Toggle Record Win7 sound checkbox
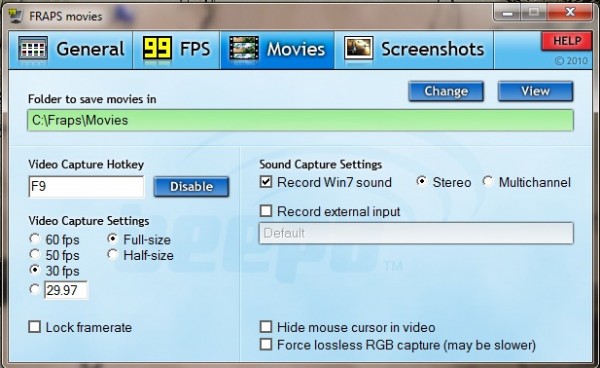Image resolution: width=600 pixels, height=368 pixels. [x=266, y=181]
